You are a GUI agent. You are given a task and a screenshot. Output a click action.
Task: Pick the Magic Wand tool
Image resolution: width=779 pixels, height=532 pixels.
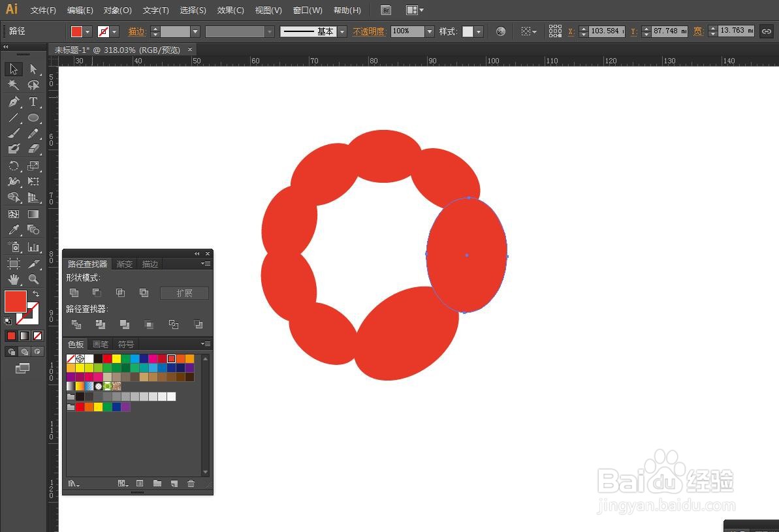(14, 85)
